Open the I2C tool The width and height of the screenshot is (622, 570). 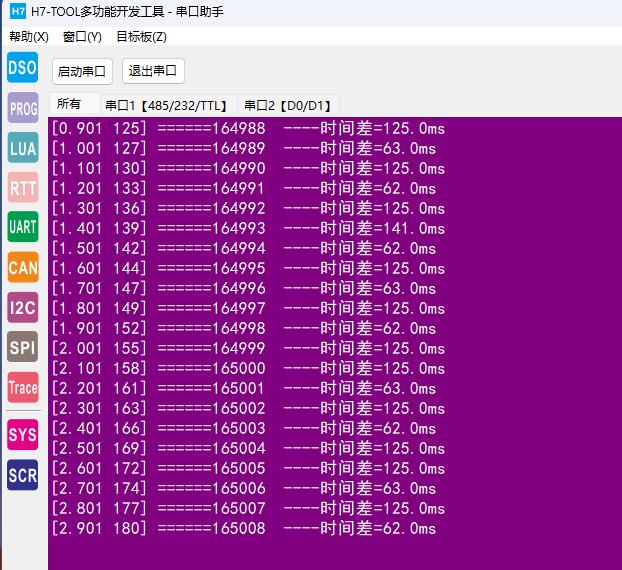(x=23, y=307)
